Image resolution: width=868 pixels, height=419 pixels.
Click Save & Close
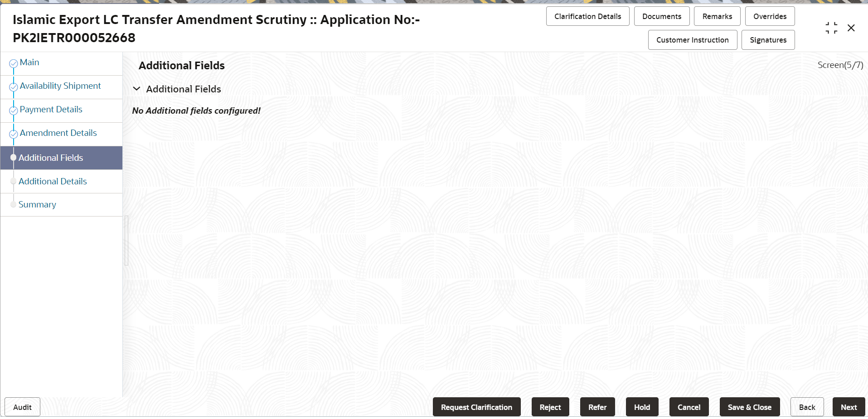pyautogui.click(x=749, y=407)
